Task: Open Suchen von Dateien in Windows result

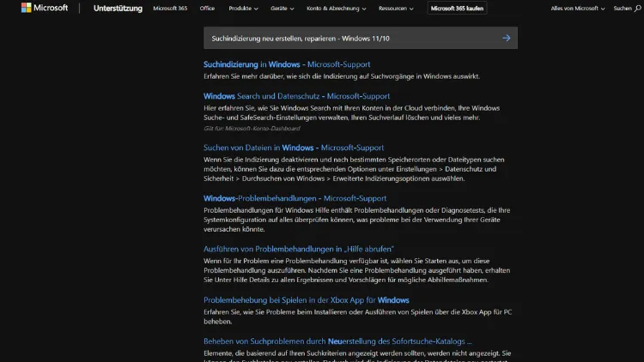Action: 294,148
